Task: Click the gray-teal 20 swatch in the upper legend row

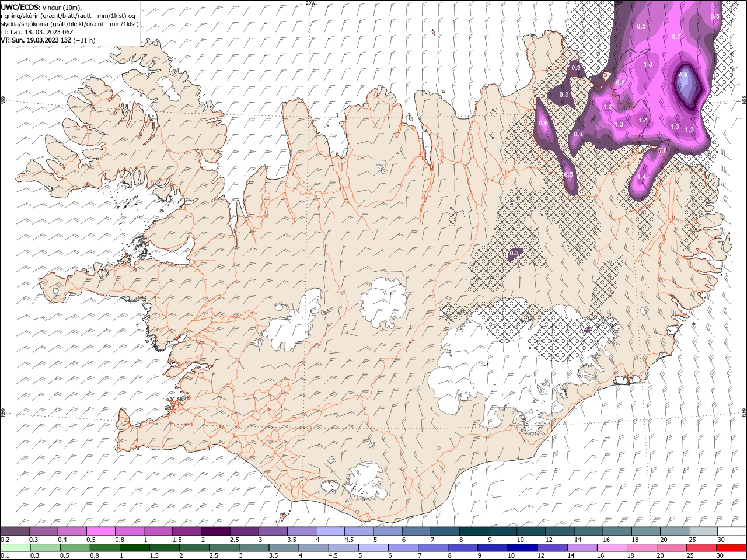Action: [x=675, y=531]
